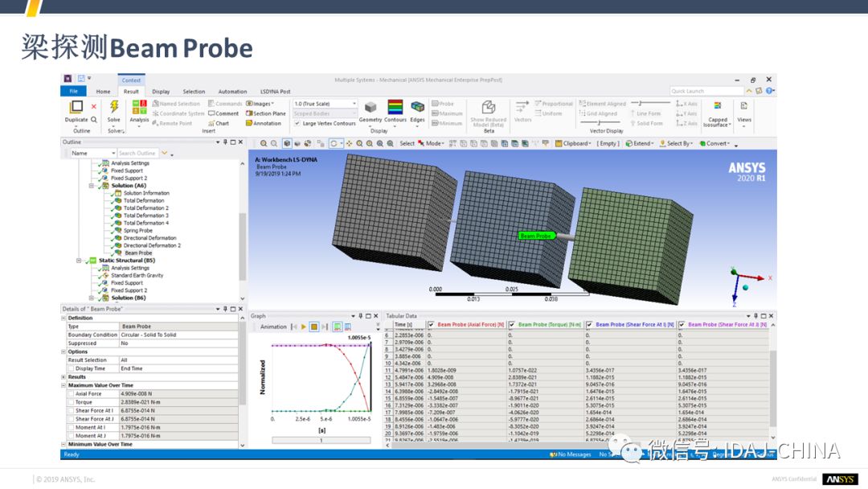Image resolution: width=868 pixels, height=489 pixels.
Task: Uncheck the Beam Probe (Axial Force) column
Action: pos(432,325)
